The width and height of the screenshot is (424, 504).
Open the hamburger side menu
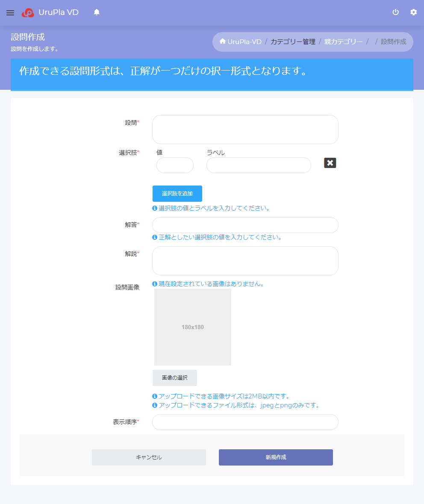coord(10,12)
